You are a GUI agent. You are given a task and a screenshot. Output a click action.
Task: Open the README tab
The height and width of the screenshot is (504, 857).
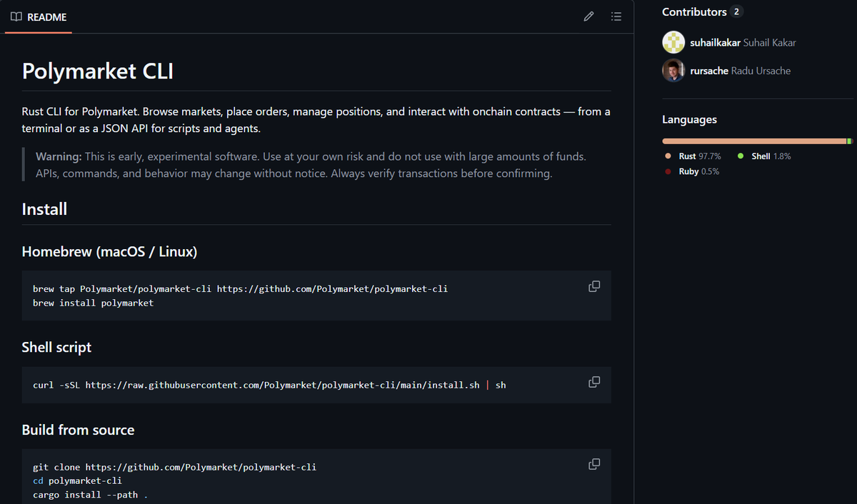pos(39,16)
